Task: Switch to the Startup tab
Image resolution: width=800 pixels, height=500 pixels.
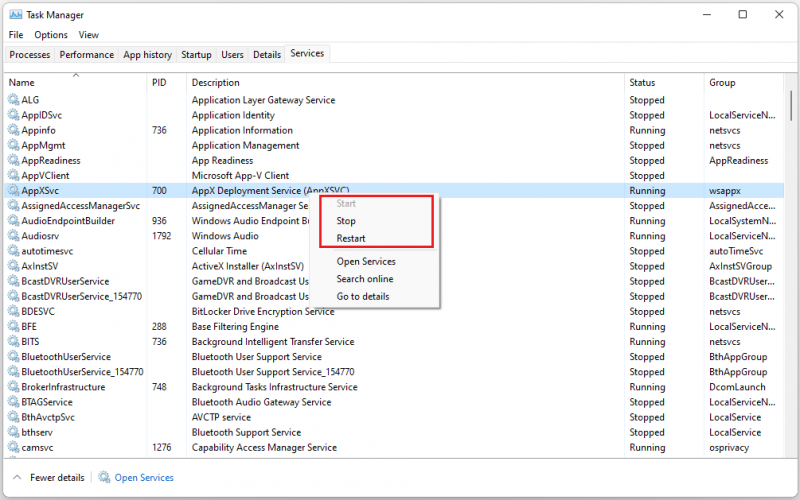Action: [196, 55]
